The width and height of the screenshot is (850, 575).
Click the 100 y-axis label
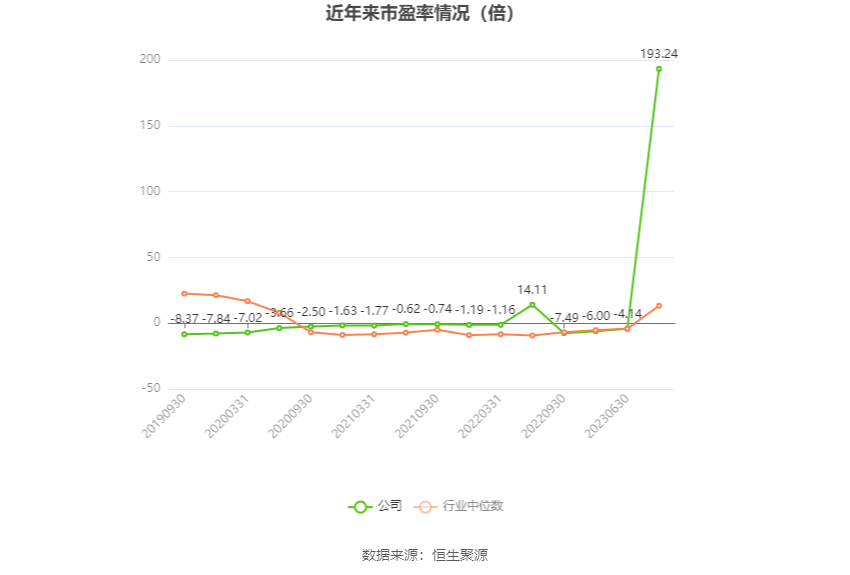[150, 191]
